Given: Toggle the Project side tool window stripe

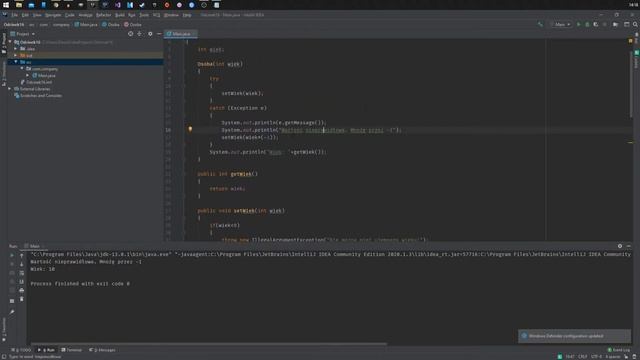Looking at the screenshot, I should (x=4, y=43).
